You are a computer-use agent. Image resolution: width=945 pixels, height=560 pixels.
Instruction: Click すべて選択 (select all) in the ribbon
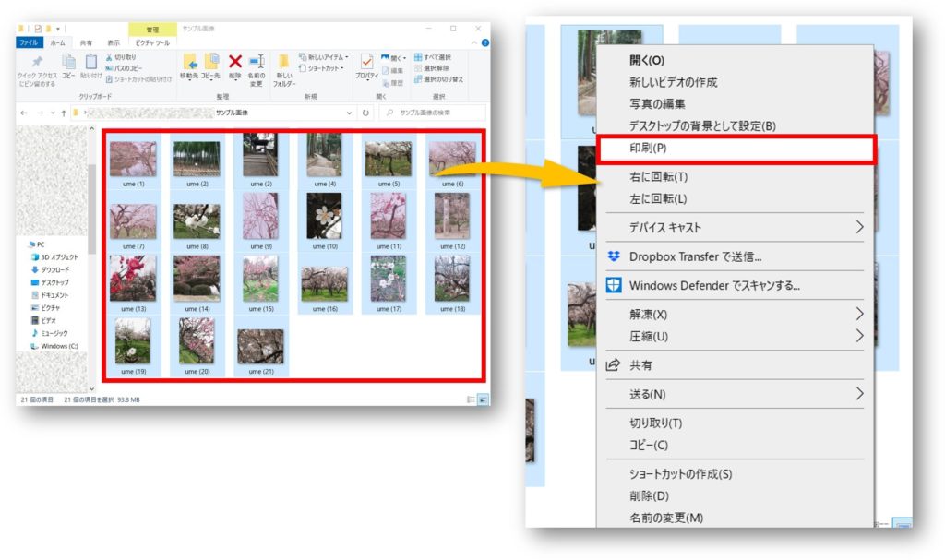438,57
